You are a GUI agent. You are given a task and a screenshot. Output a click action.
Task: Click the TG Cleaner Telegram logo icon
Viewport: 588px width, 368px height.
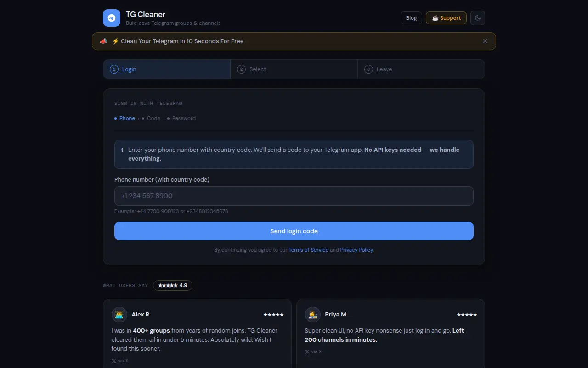click(x=112, y=18)
